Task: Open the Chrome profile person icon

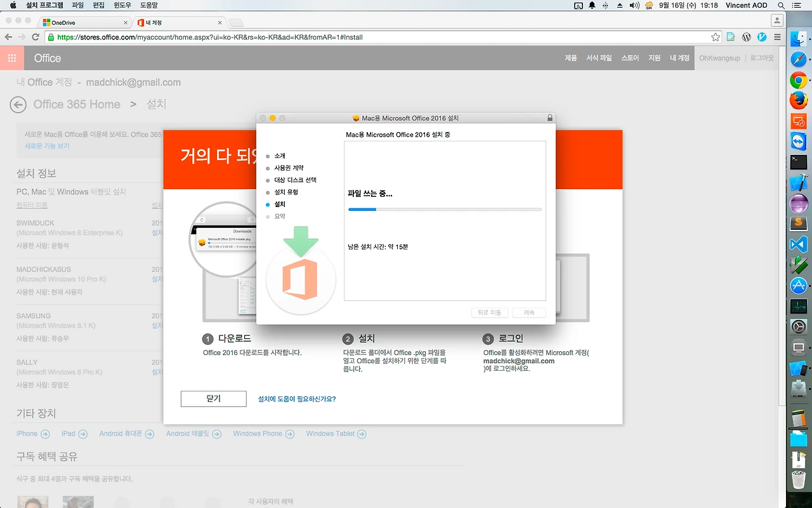Action: pyautogui.click(x=776, y=20)
